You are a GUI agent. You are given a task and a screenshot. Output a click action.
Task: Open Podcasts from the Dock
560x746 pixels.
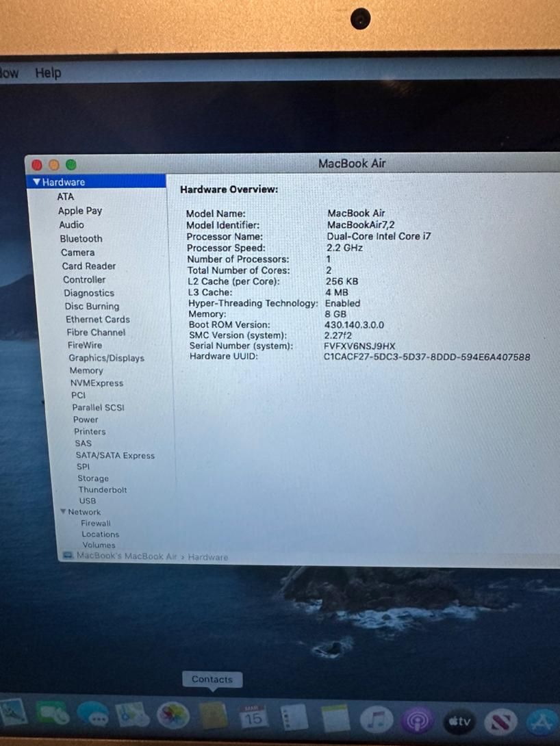click(x=418, y=720)
